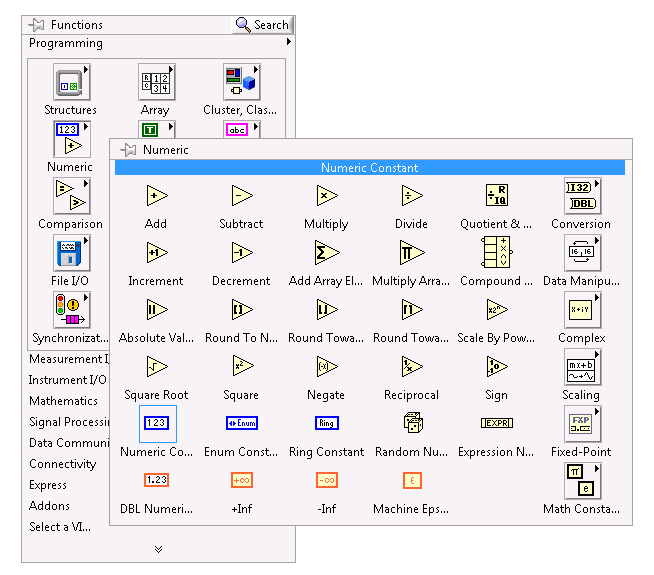Pick the Negate function icon
The width and height of the screenshot is (654, 575).
pyautogui.click(x=326, y=367)
